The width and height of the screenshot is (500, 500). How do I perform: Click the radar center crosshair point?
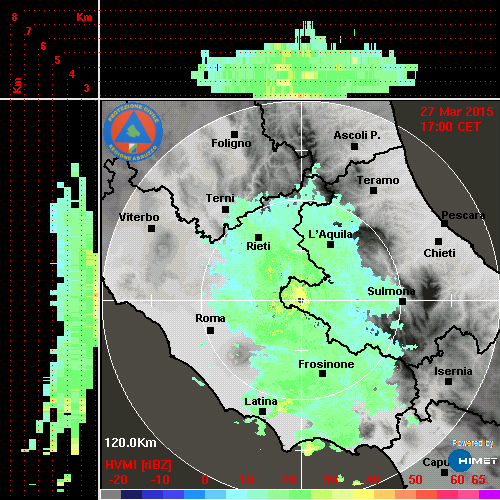coord(301,300)
